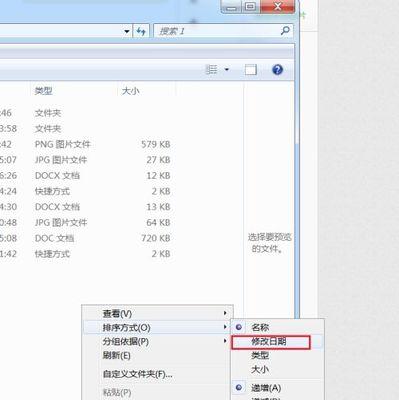Sort by the 类型 column header
Viewport: 399px width, 400px height.
pyautogui.click(x=44, y=91)
